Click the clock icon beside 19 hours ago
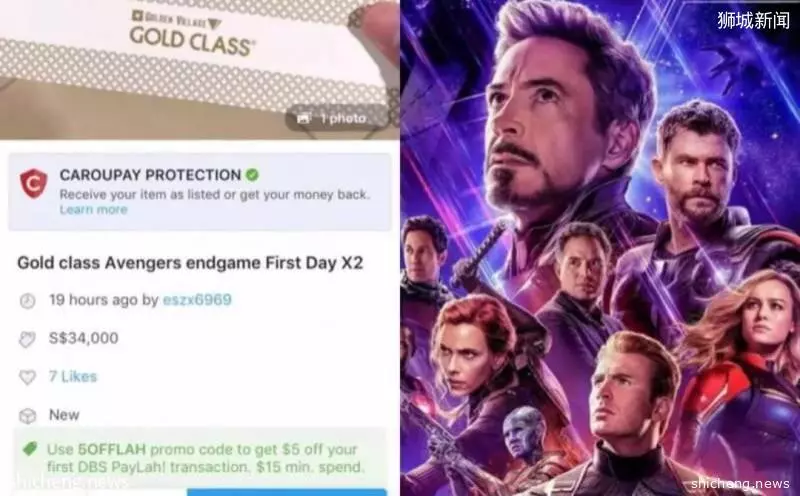 [27, 301]
